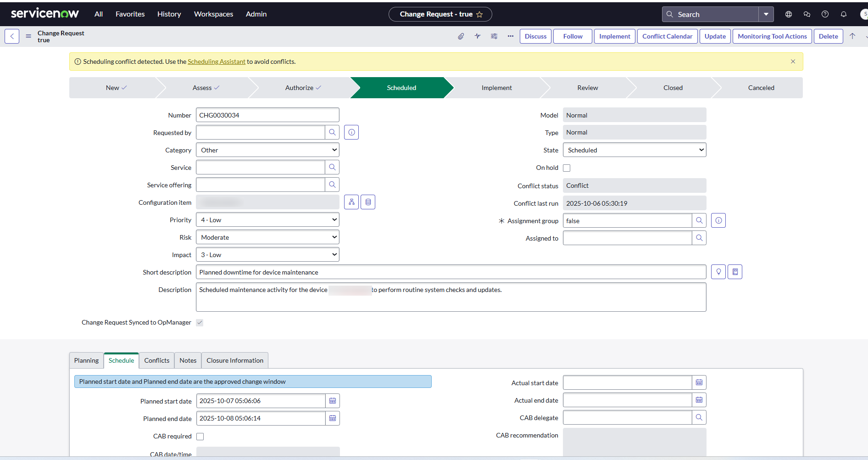
Task: Toggle Change Request Synced to OpManager checkbox
Action: (x=200, y=323)
